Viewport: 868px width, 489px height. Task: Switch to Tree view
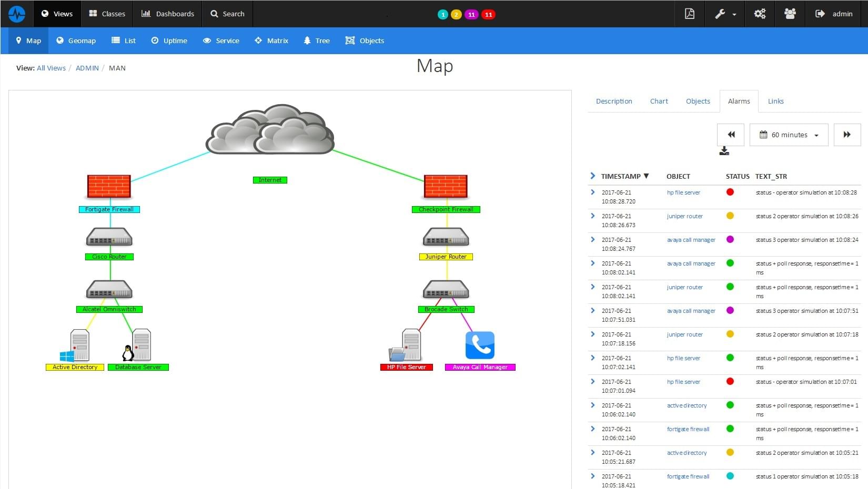coord(317,40)
